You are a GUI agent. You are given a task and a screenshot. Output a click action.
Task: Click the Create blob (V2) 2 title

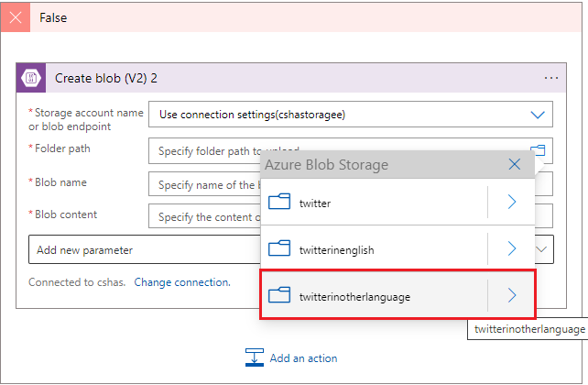[106, 78]
